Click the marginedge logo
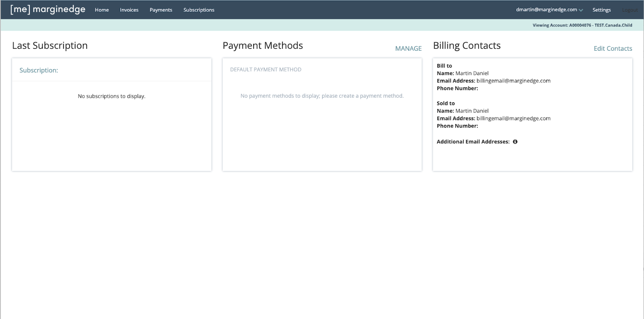 47,9
